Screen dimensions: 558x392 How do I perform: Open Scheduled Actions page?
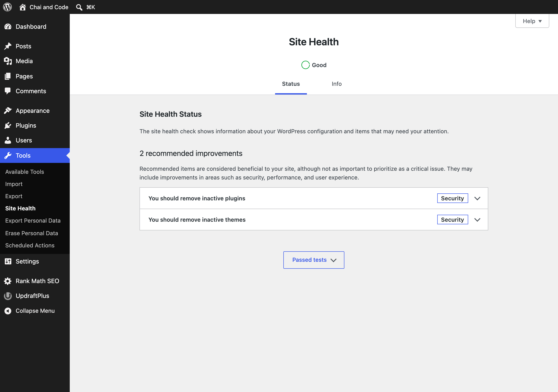[30, 245]
